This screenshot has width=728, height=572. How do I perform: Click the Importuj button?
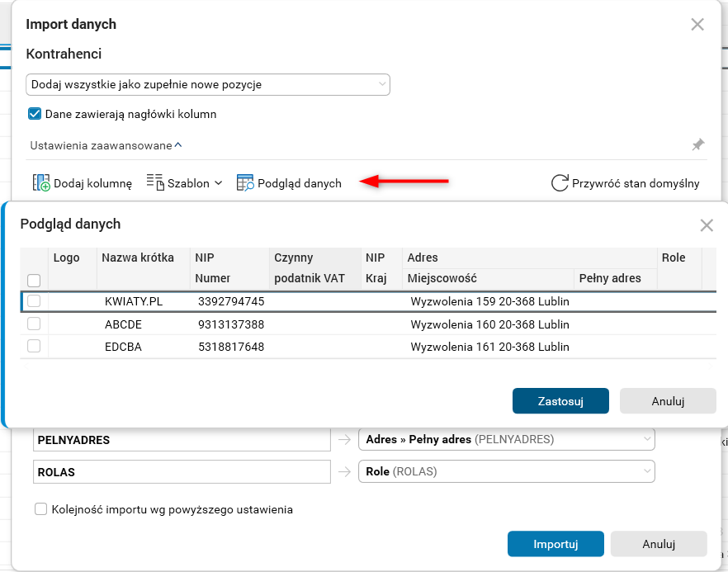coord(555,544)
